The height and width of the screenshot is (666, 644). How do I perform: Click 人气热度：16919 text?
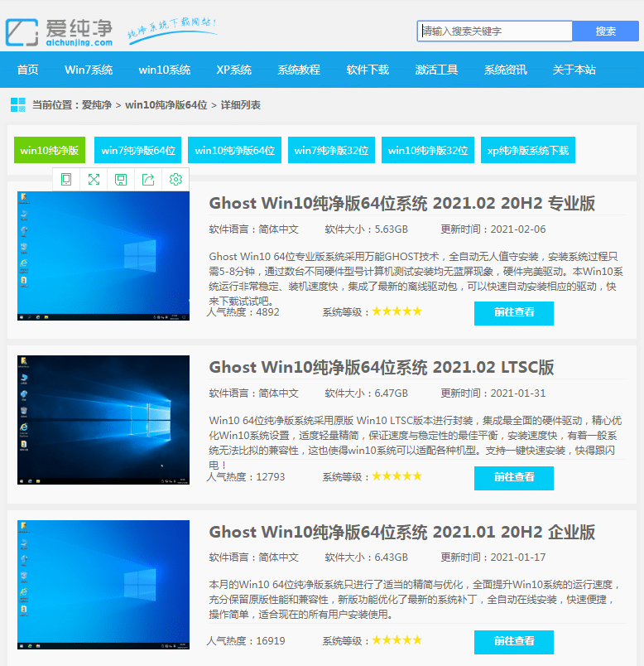pyautogui.click(x=246, y=641)
